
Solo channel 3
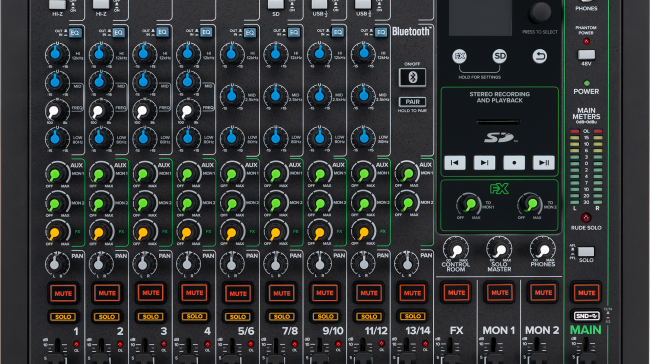(x=150, y=317)
